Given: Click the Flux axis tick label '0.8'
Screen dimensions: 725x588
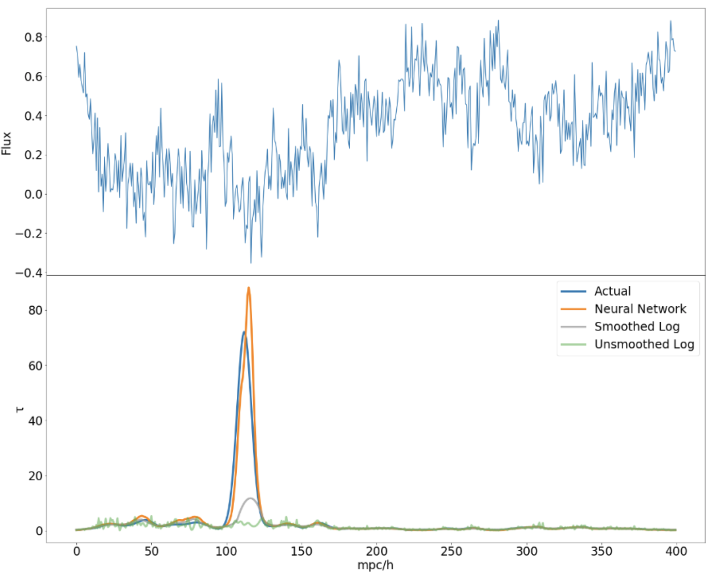Looking at the screenshot, I should (33, 37).
